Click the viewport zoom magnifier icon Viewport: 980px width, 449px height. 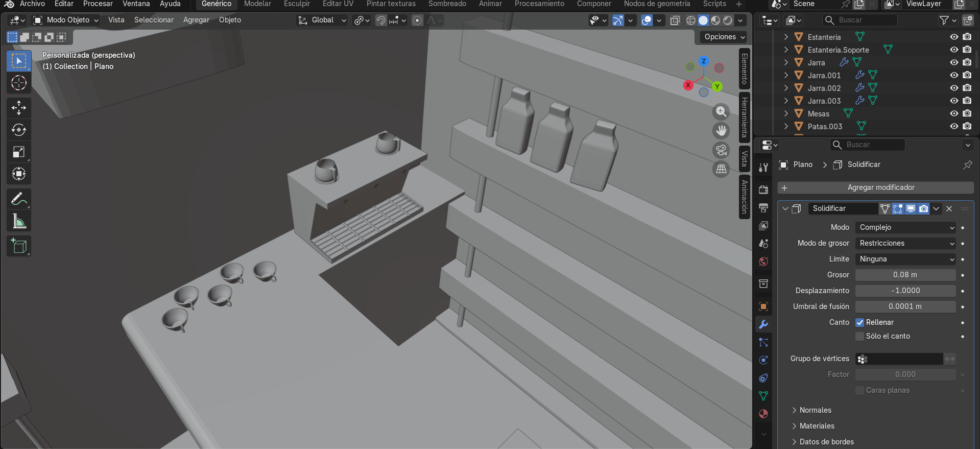pos(721,111)
